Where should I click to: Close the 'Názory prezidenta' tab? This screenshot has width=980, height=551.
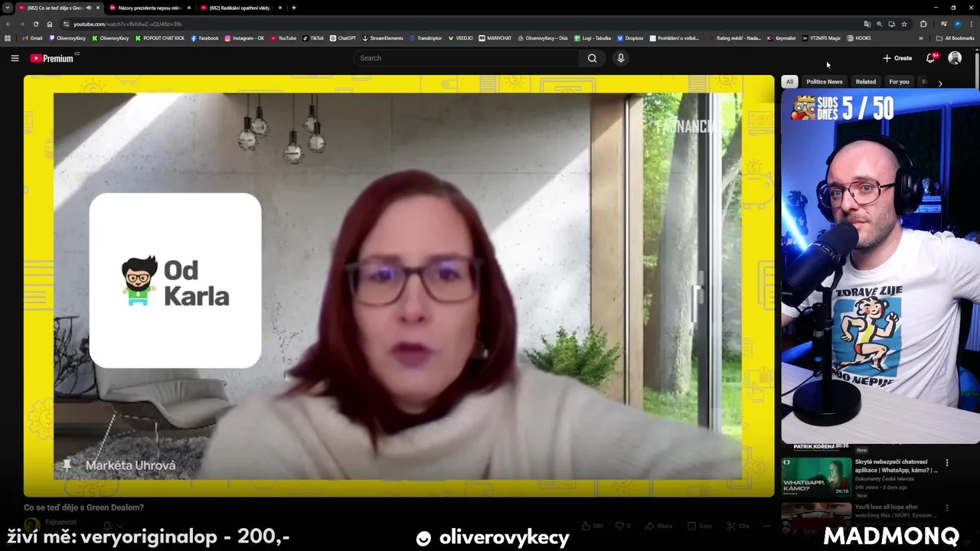pyautogui.click(x=189, y=8)
